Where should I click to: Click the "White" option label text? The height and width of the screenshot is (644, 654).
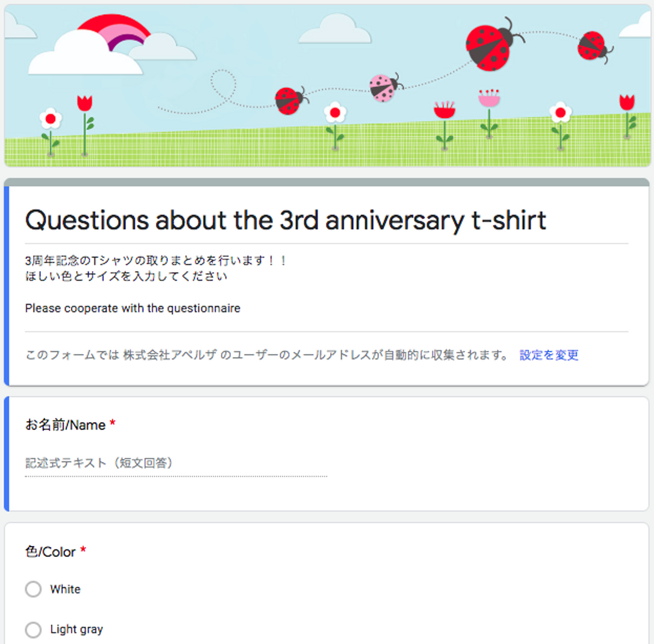65,589
